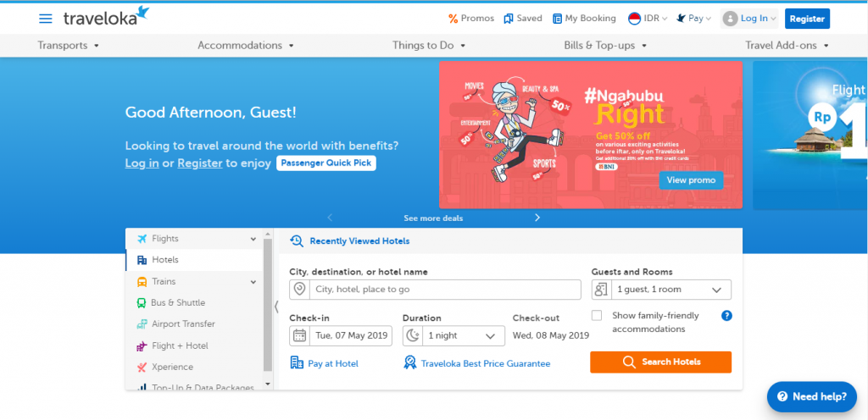Click the Register button
The image size is (868, 420).
point(807,19)
